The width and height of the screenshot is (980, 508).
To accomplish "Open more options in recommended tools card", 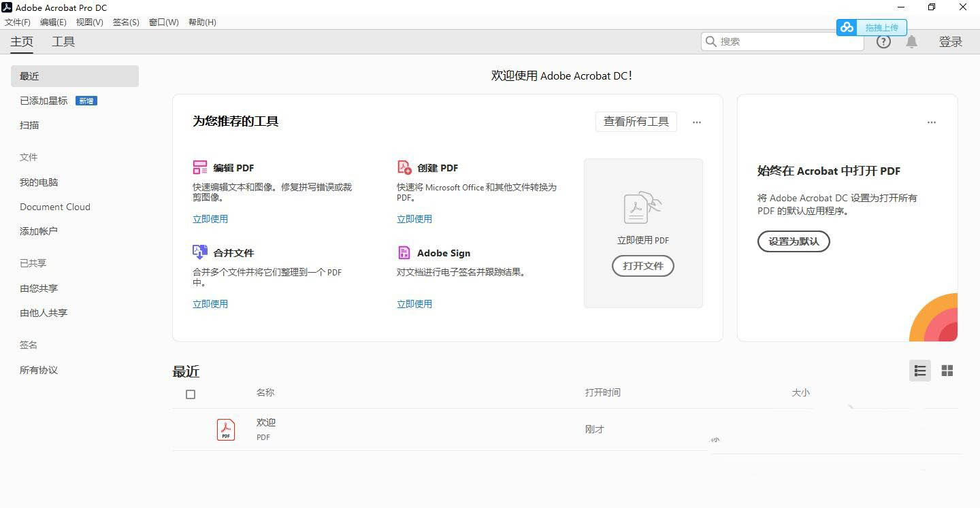I will point(696,122).
